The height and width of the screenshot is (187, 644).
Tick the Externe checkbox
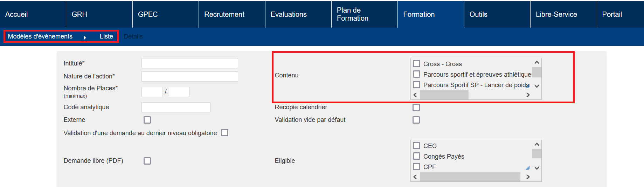point(147,120)
